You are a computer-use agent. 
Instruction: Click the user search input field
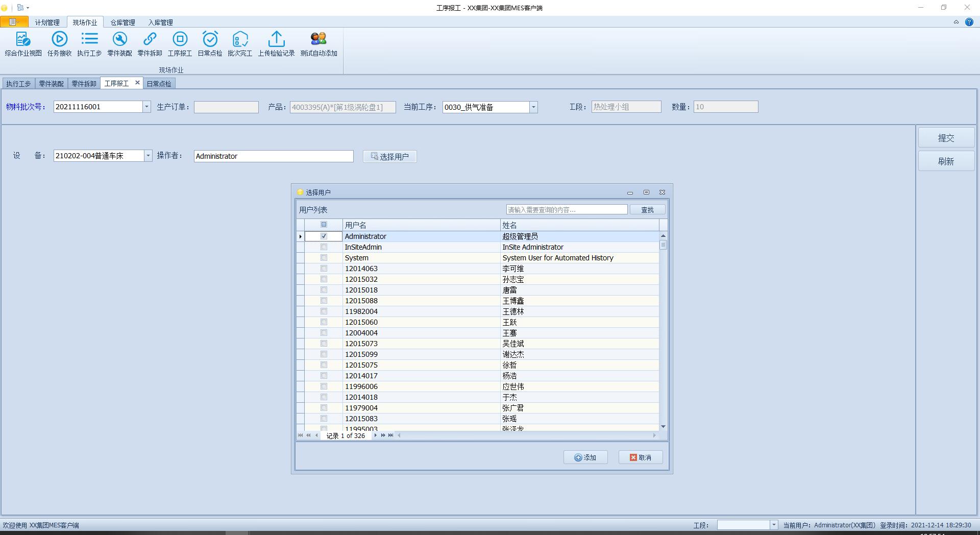[x=567, y=209]
